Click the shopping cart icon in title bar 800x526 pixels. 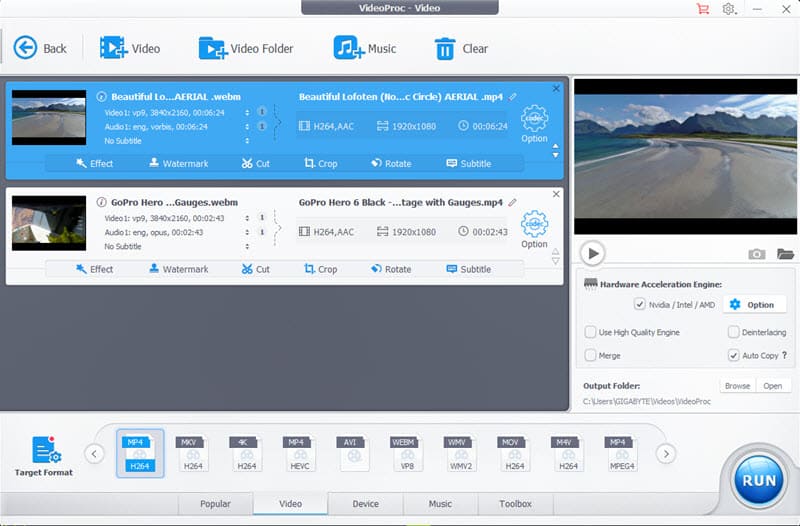(x=702, y=9)
